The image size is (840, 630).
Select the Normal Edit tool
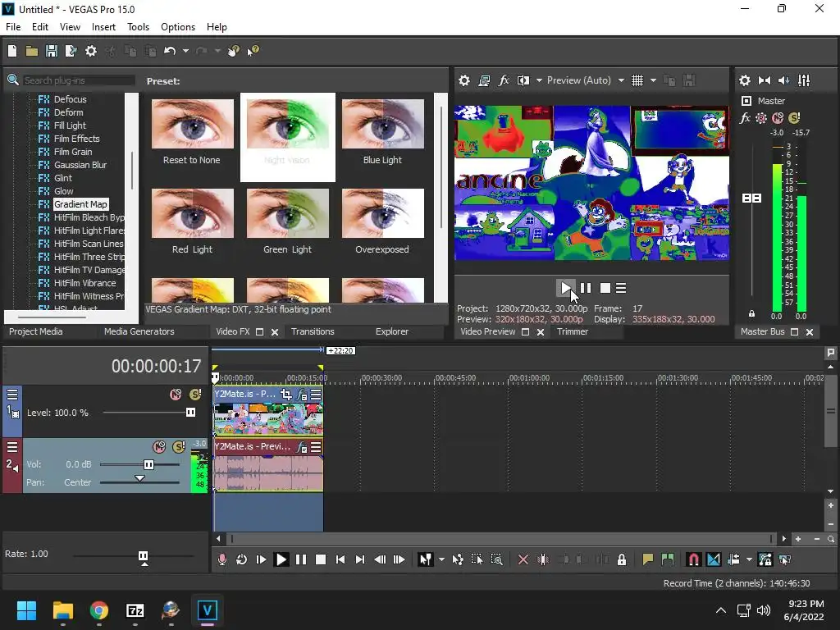[426, 559]
